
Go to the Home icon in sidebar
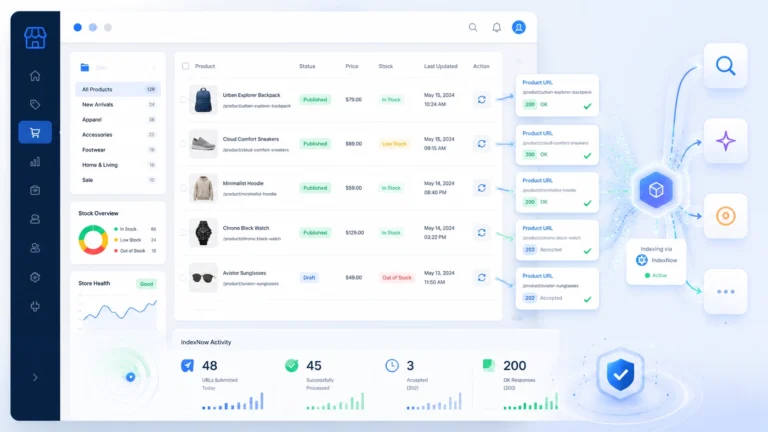tap(35, 75)
